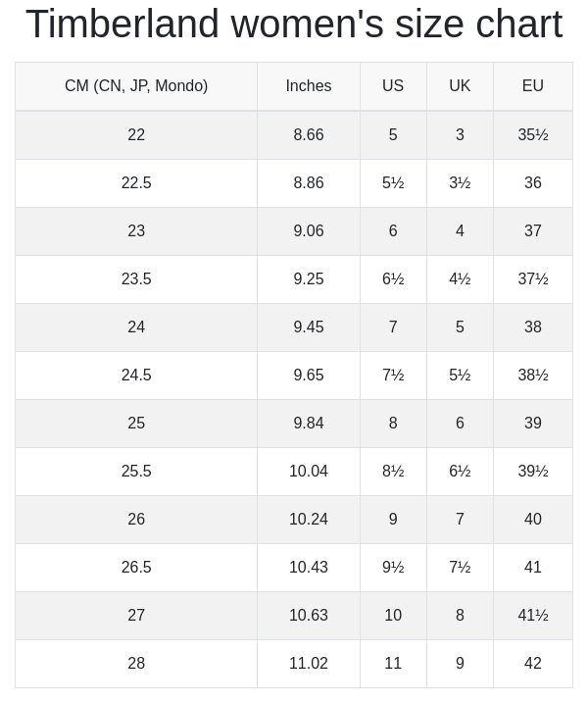
Task: Click the EU 35½ cell
Action: coord(533,135)
